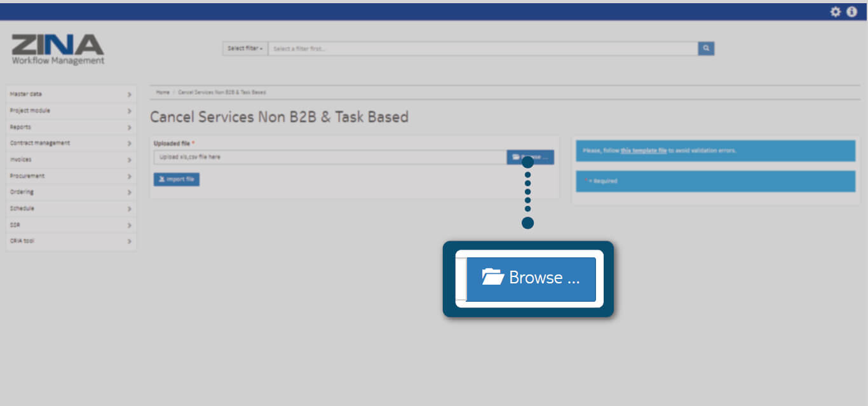
Task: Open the Select filter dropdown
Action: click(x=245, y=49)
